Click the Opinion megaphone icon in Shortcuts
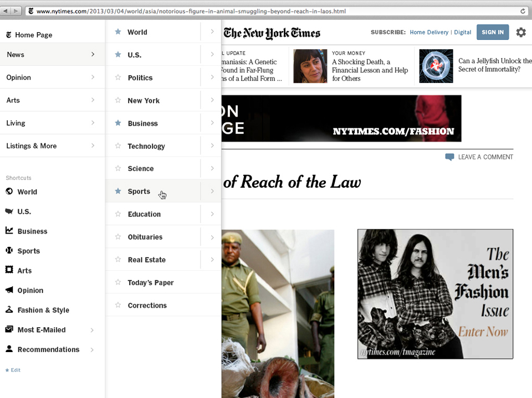This screenshot has width=532, height=398. click(x=8, y=290)
